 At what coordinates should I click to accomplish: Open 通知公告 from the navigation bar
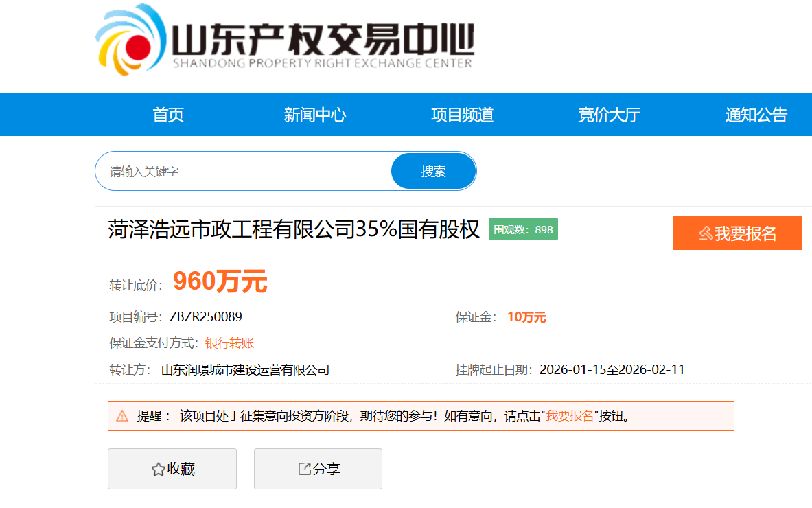coord(756,115)
